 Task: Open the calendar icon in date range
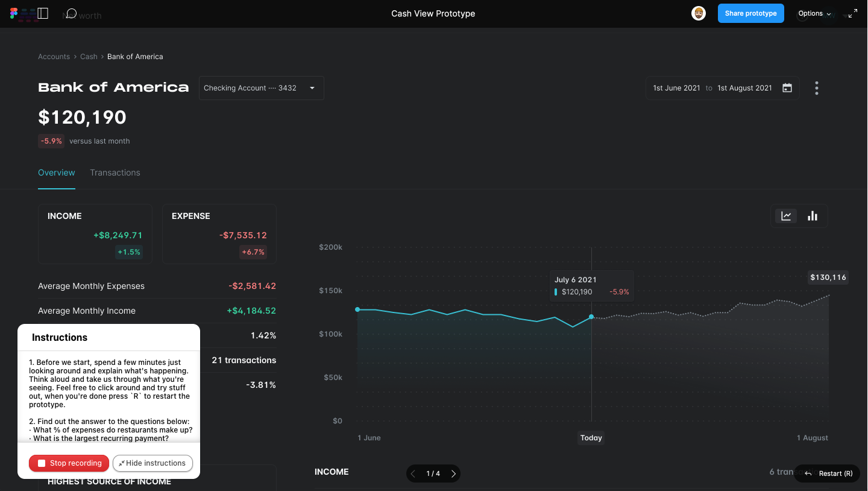(787, 88)
